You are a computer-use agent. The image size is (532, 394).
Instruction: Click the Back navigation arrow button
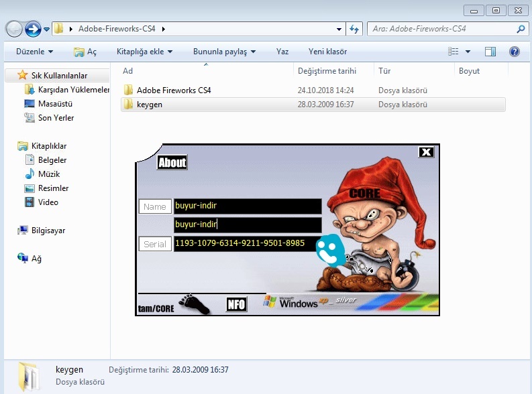pyautogui.click(x=14, y=29)
